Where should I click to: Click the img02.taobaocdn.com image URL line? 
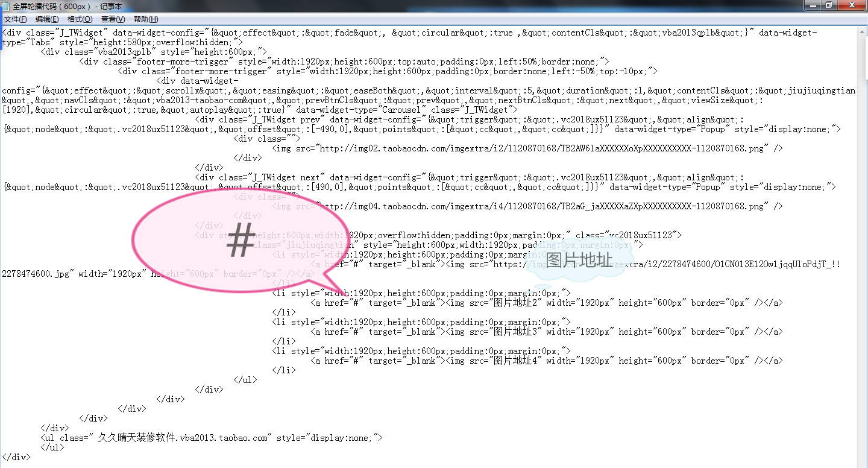527,148
